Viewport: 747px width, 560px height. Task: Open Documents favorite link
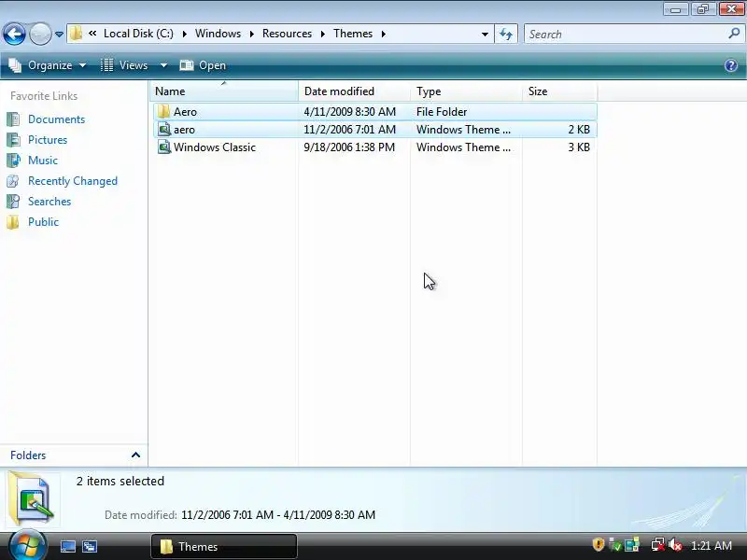point(56,119)
